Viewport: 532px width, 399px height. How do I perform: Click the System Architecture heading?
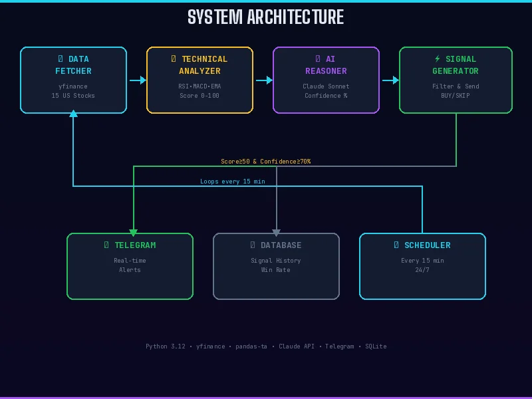pos(265,17)
